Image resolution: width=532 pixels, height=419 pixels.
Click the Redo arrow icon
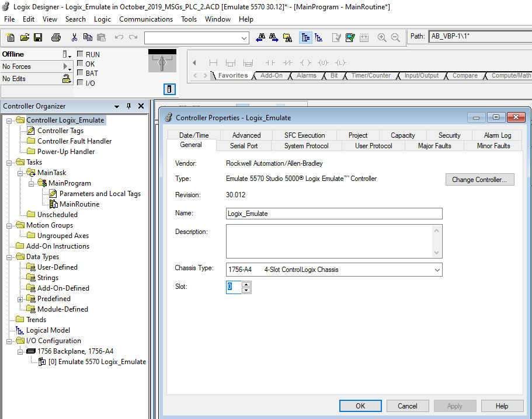pyautogui.click(x=133, y=37)
